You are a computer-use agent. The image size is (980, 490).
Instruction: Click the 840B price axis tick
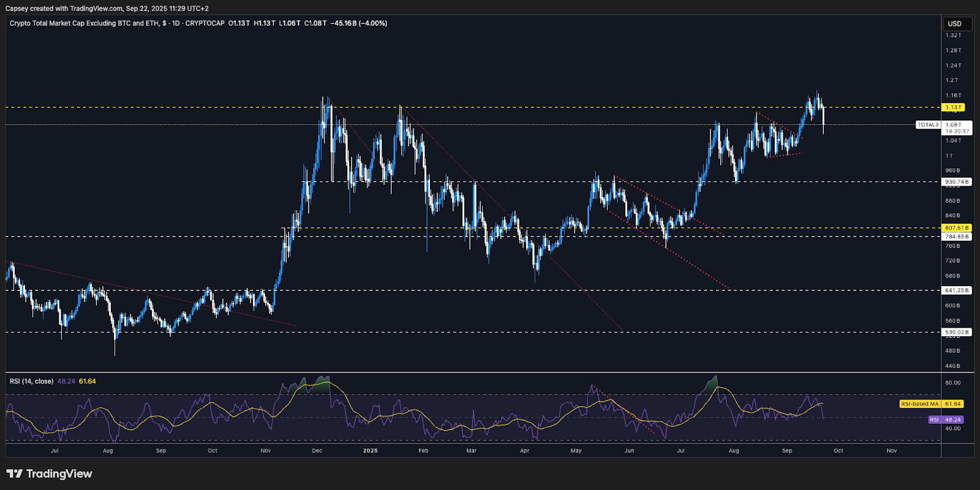click(x=952, y=216)
